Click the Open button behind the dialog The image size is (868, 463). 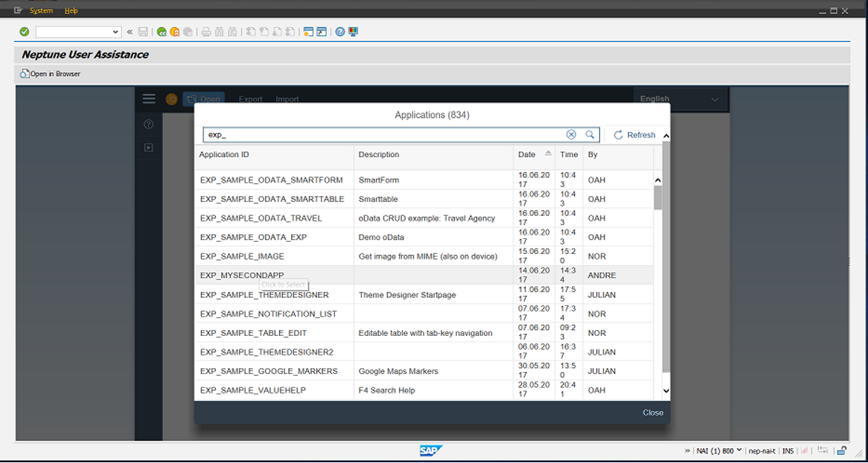click(204, 99)
